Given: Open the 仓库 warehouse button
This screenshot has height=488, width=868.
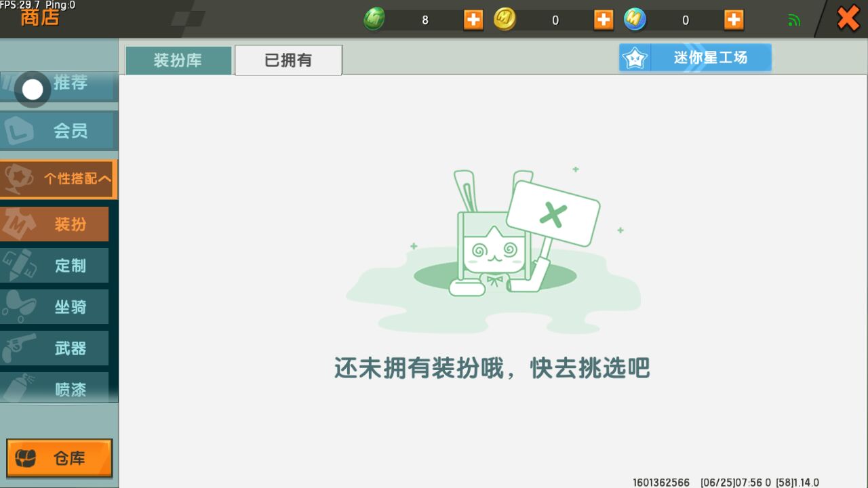Looking at the screenshot, I should click(59, 459).
